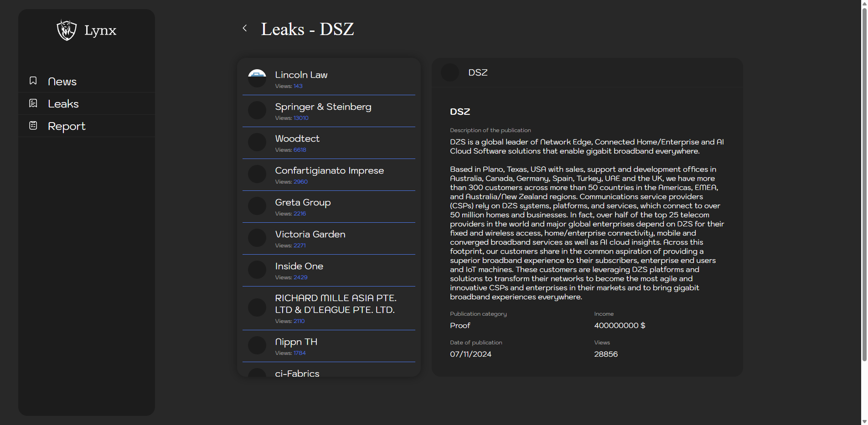
Task: Go back using the left chevron arrow
Action: pyautogui.click(x=245, y=28)
